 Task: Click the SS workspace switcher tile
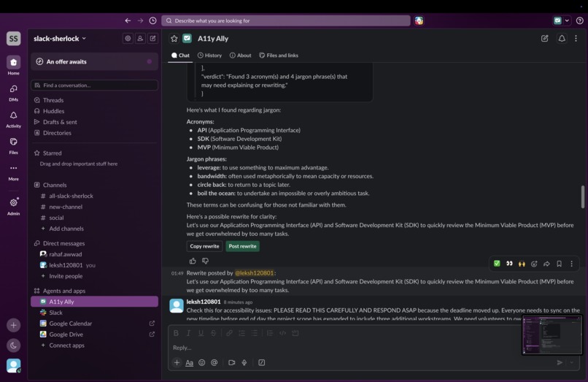pyautogui.click(x=14, y=38)
